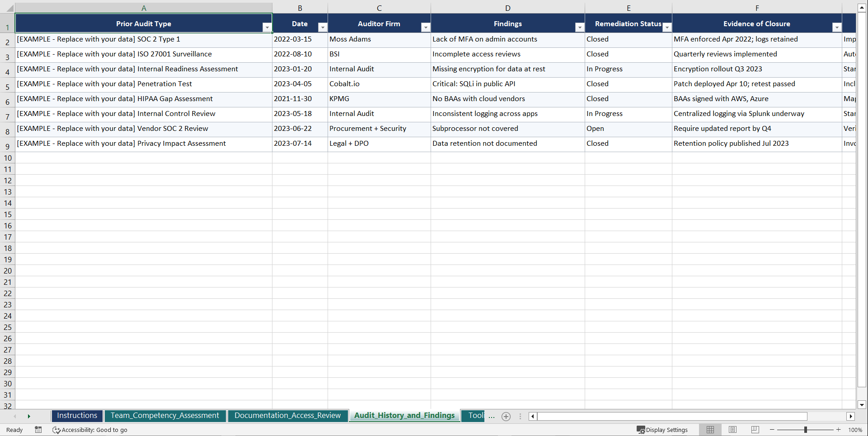
Task: Select row 5 by clicking its row number
Action: [x=7, y=84]
